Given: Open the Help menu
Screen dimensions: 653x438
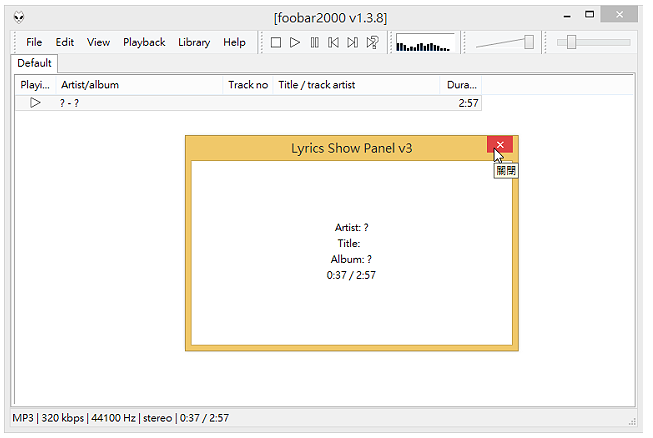Looking at the screenshot, I should [x=234, y=42].
